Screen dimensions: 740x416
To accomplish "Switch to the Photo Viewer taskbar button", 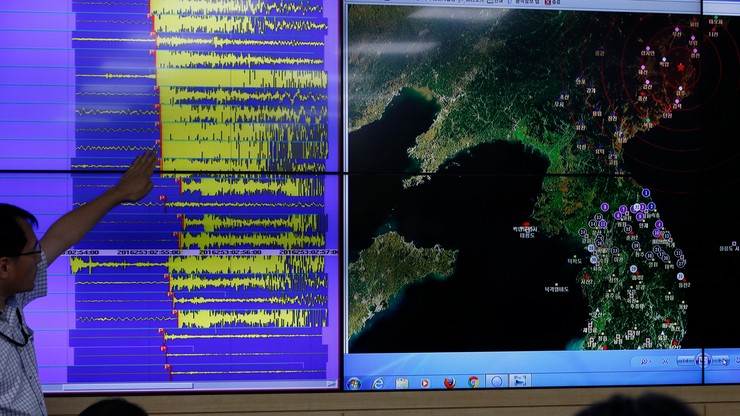I will [x=520, y=381].
